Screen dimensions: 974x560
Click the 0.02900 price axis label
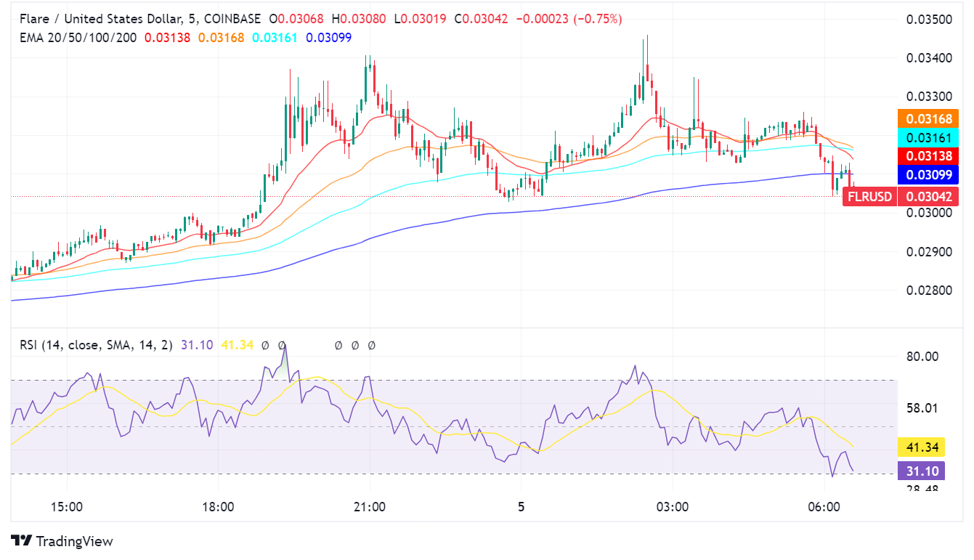[x=928, y=252]
